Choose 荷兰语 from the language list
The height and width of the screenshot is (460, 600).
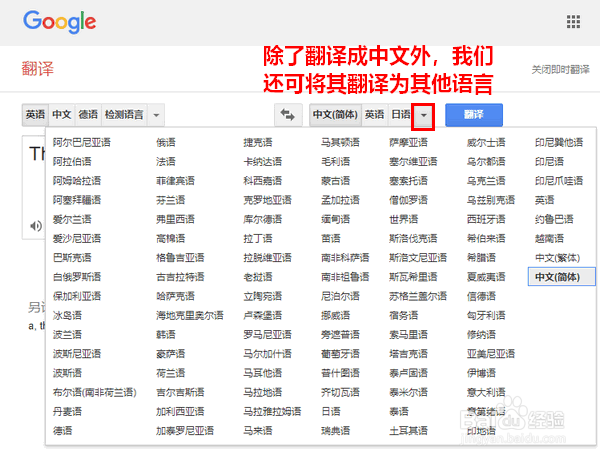pos(171,373)
